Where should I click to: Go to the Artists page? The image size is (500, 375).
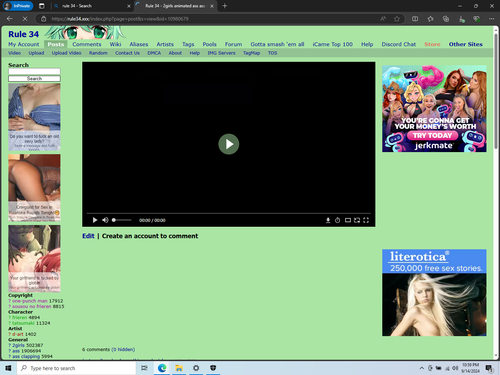[165, 44]
